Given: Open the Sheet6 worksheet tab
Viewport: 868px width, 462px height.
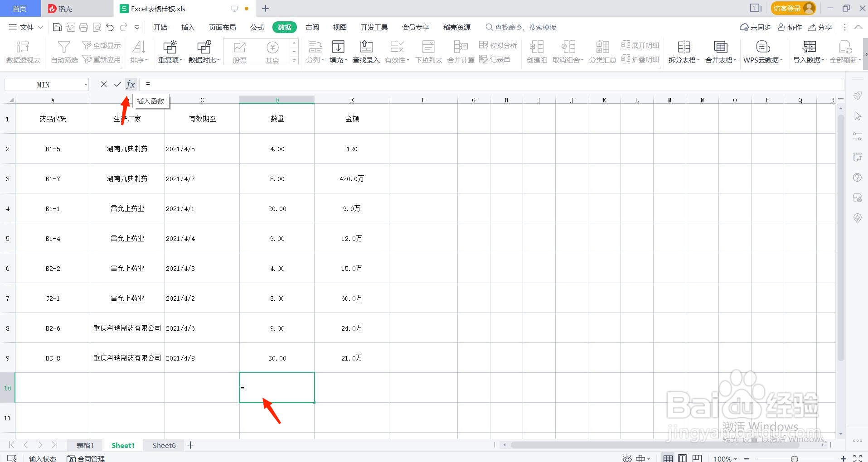Looking at the screenshot, I should click(x=164, y=445).
